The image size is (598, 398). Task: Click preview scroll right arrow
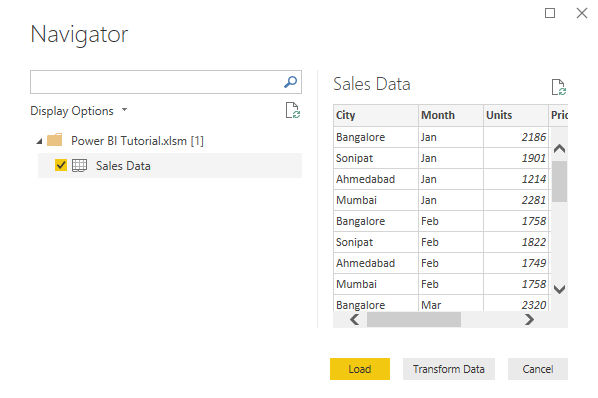(529, 319)
